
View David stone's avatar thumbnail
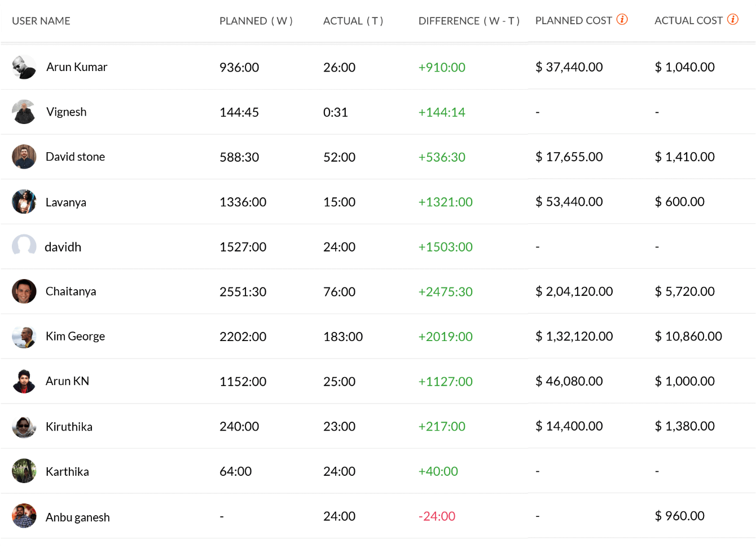coord(24,156)
